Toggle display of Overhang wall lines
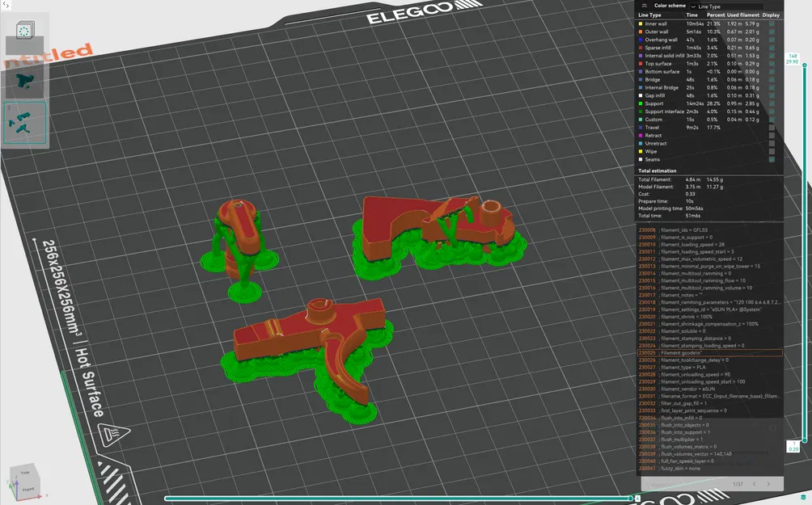 tap(772, 40)
